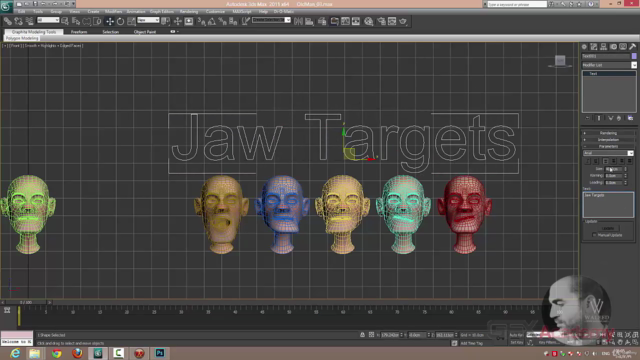The height and width of the screenshot is (360, 640).
Task: Click the Mirror tool
Action: point(298,21)
